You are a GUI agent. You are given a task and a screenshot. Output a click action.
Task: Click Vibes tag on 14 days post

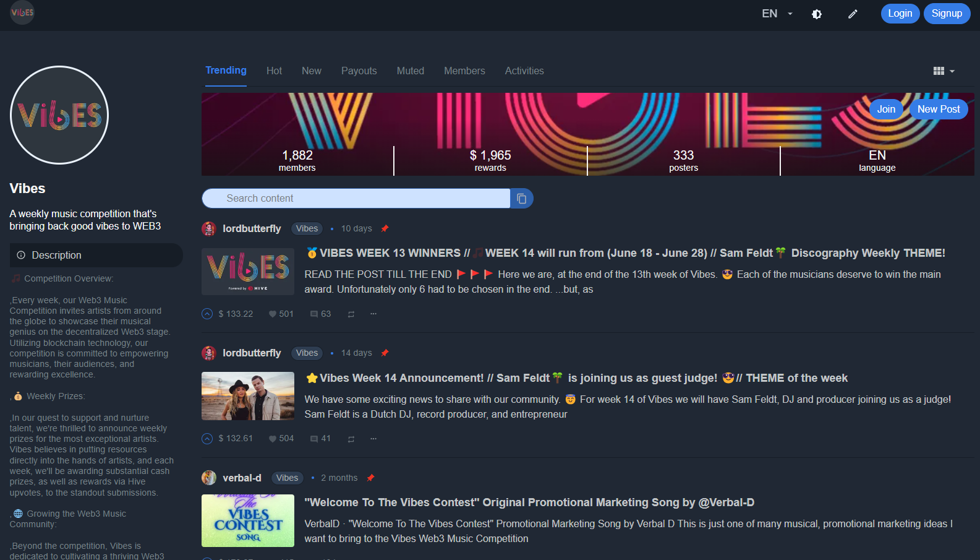pyautogui.click(x=307, y=353)
